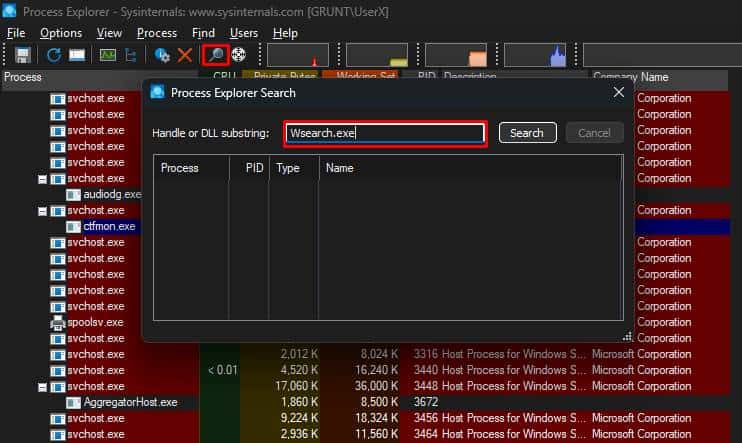Click the CPU usage mini graph

coord(298,55)
